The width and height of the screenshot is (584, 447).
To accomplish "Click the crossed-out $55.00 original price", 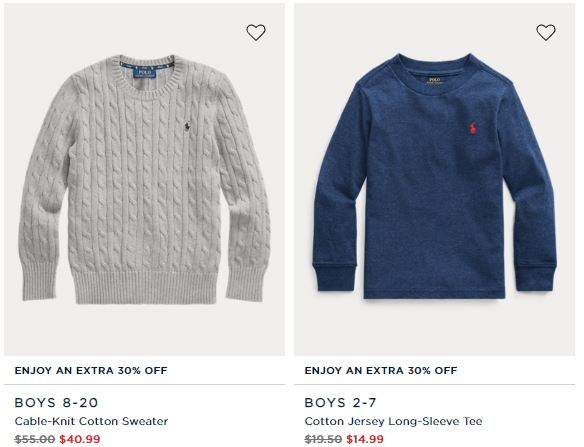I will [35, 439].
